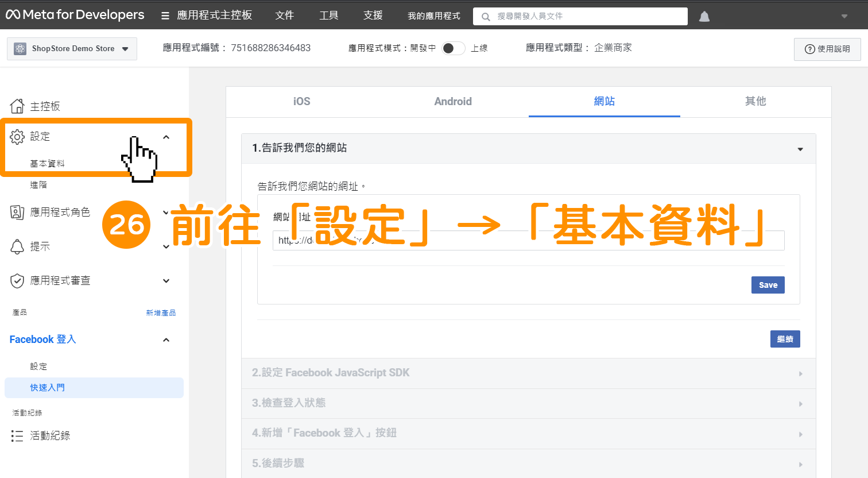Click the 繼續 button

[785, 339]
